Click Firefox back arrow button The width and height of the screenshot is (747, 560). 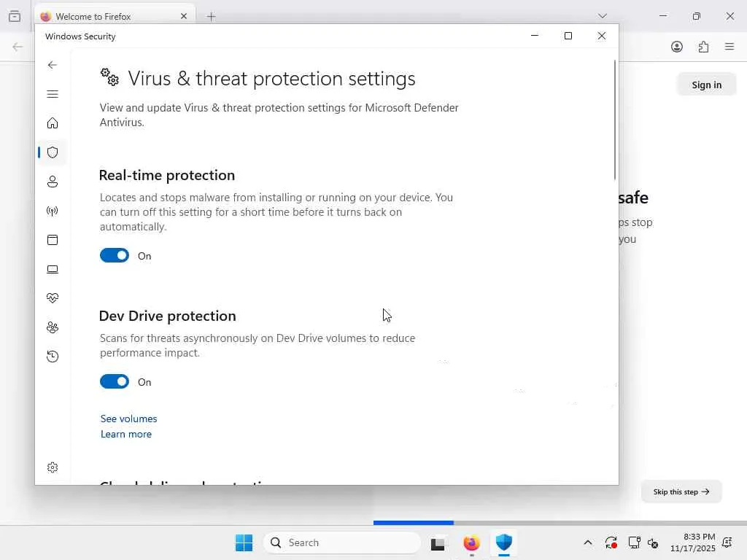(18, 47)
